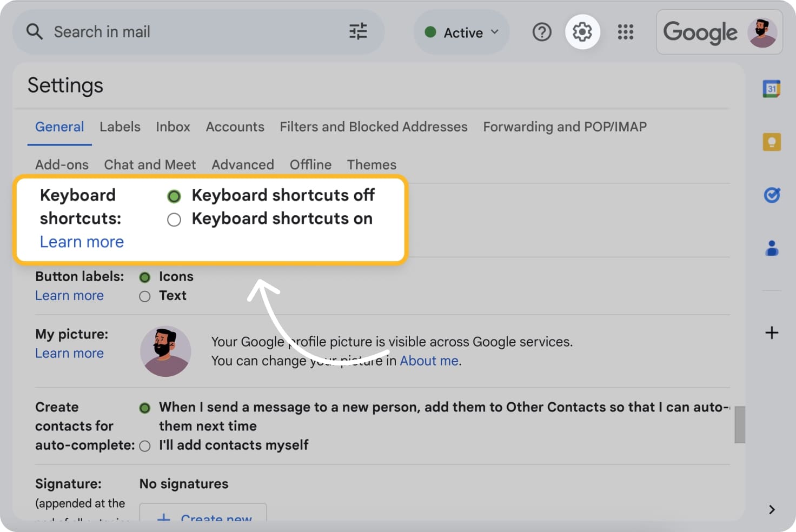Image resolution: width=796 pixels, height=532 pixels.
Task: Choose I'll add contacts myself
Action: click(x=144, y=445)
